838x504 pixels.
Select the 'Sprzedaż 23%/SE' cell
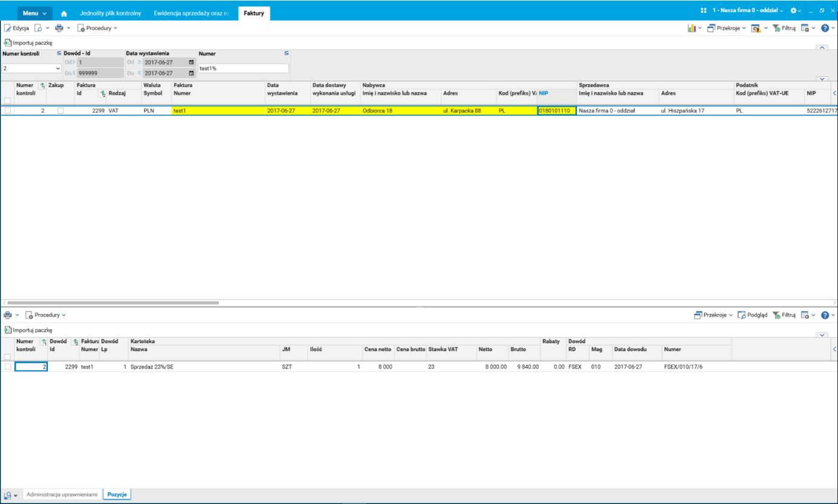[x=204, y=367]
